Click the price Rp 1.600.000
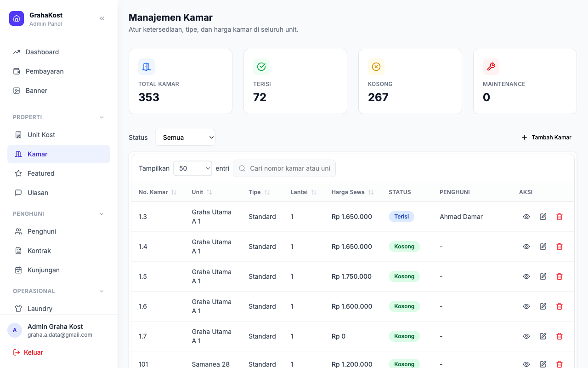588x368 pixels. coord(352,306)
